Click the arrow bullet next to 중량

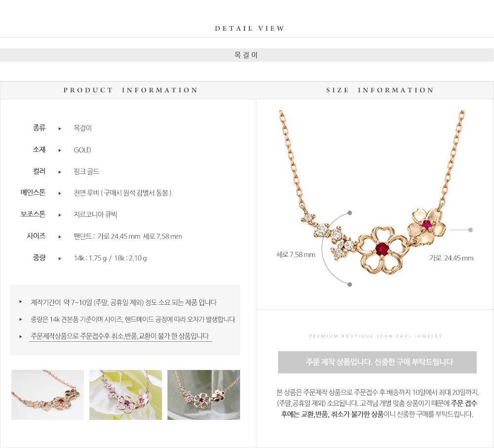(60, 258)
